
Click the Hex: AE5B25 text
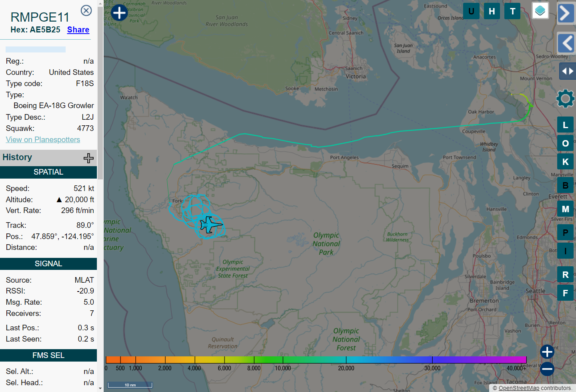tap(36, 30)
